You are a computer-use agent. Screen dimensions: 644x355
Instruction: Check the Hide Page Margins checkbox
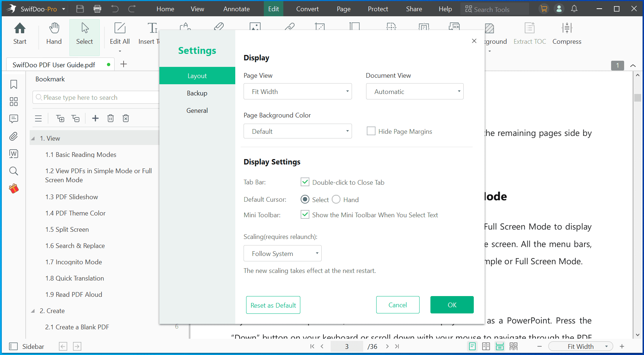(x=371, y=131)
